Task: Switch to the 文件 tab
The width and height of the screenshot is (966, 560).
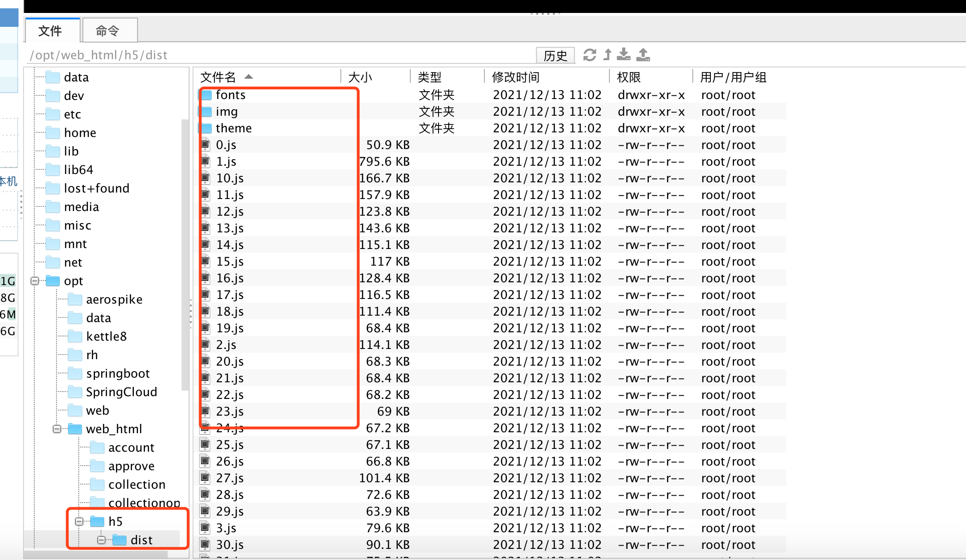Action: pos(50,31)
